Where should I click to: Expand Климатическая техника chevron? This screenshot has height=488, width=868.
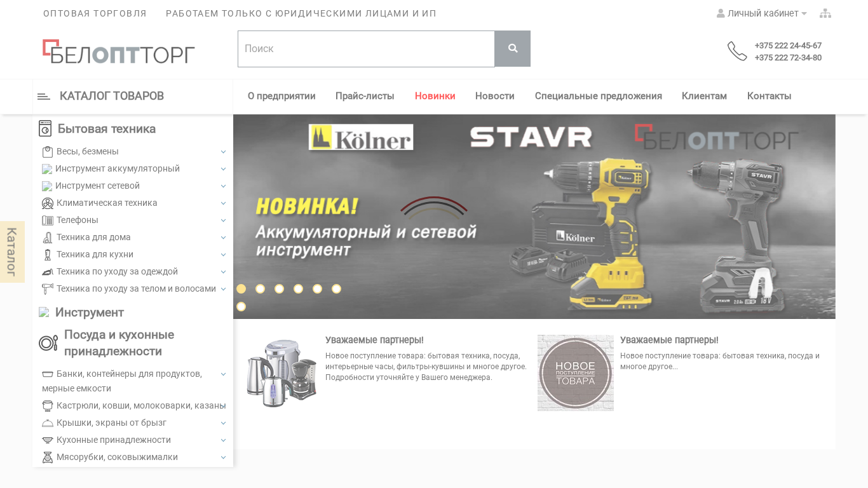(224, 203)
